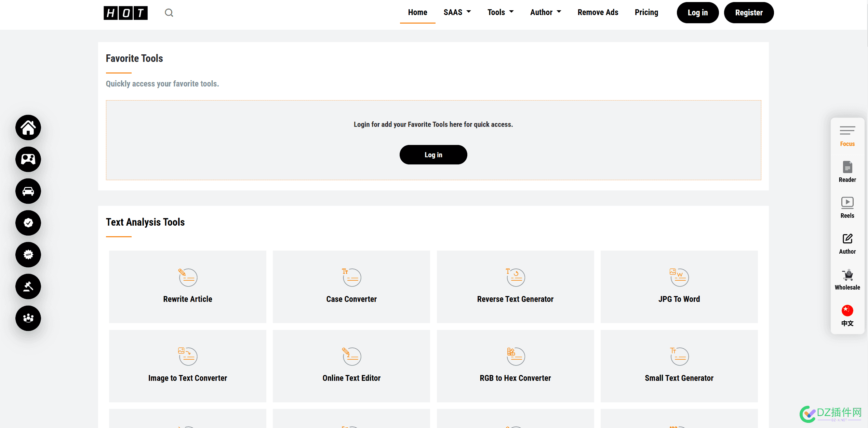Click the RGB to Hex Converter icon
Screen dimensions: 868x428
pos(515,356)
